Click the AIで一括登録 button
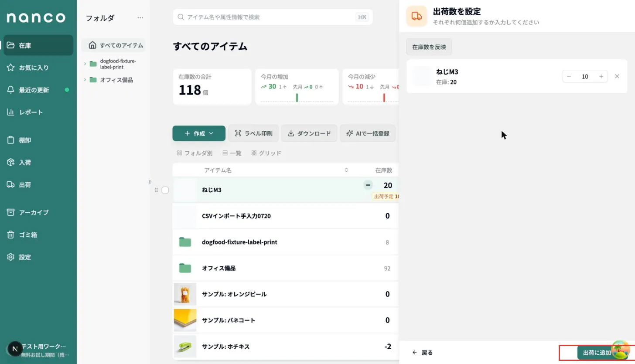Screen dimensions: 635x364 pos(368,133)
